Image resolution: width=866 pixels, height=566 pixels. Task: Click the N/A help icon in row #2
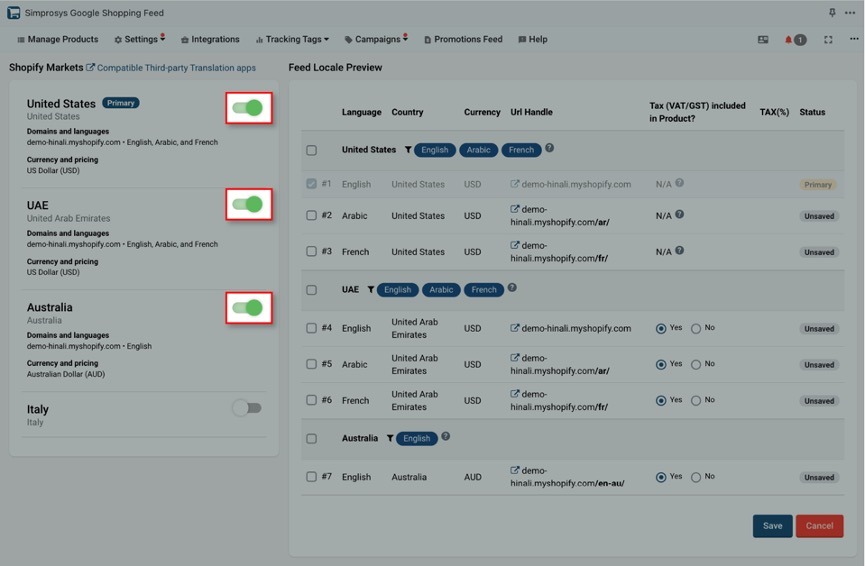click(x=679, y=214)
